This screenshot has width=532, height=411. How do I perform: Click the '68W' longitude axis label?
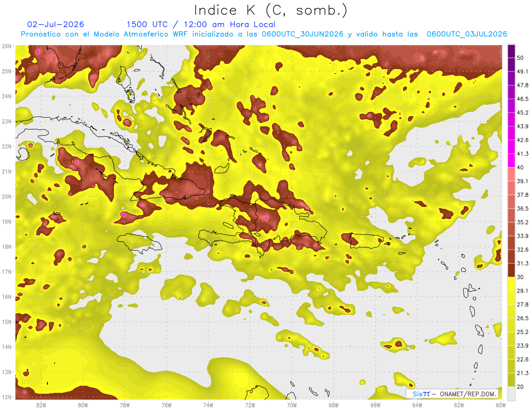[333, 405]
